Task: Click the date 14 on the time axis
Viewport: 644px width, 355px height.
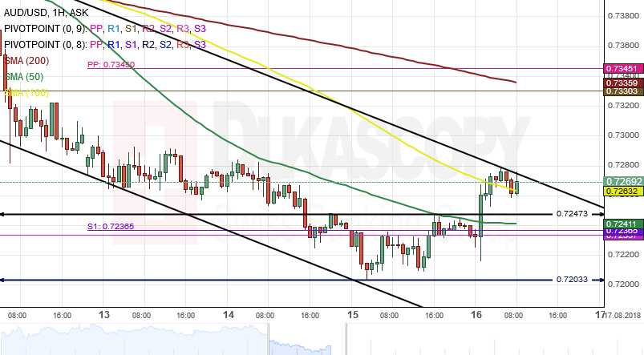Action: [229, 315]
